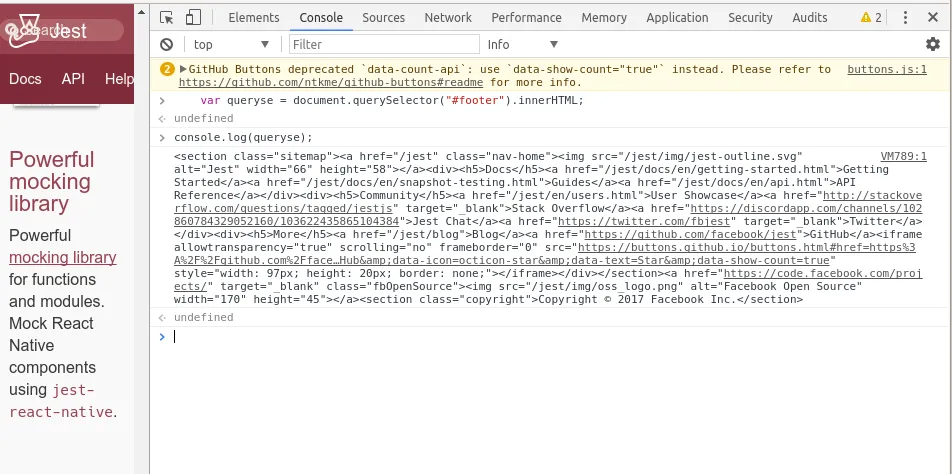The image size is (952, 474).
Task: Click the Jest logo in the header
Action: click(x=24, y=30)
